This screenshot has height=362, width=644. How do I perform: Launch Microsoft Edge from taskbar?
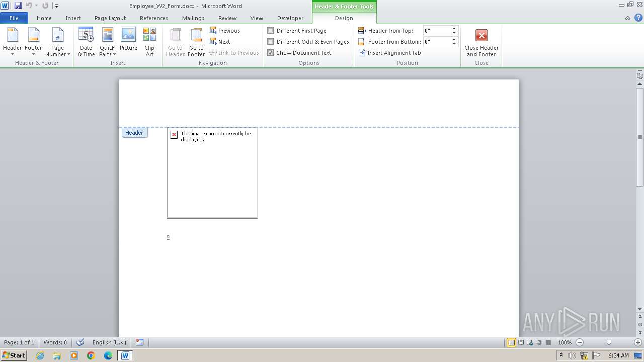tap(108, 355)
